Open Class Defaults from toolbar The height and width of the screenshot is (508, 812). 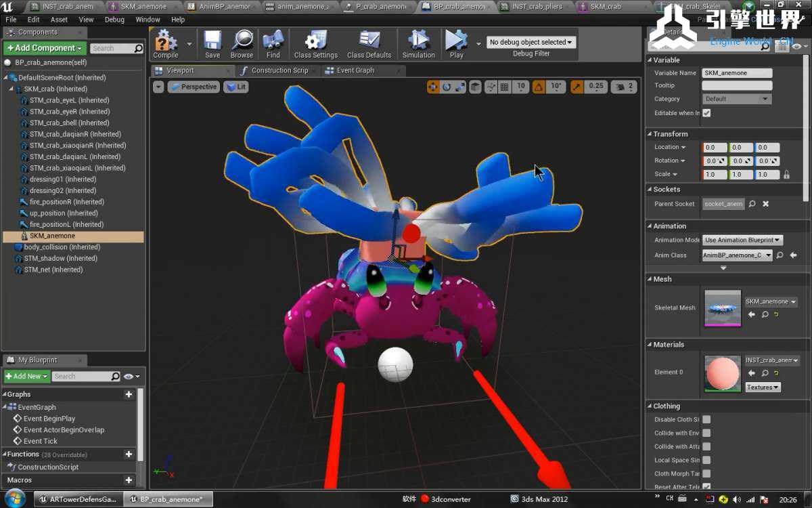tap(369, 42)
